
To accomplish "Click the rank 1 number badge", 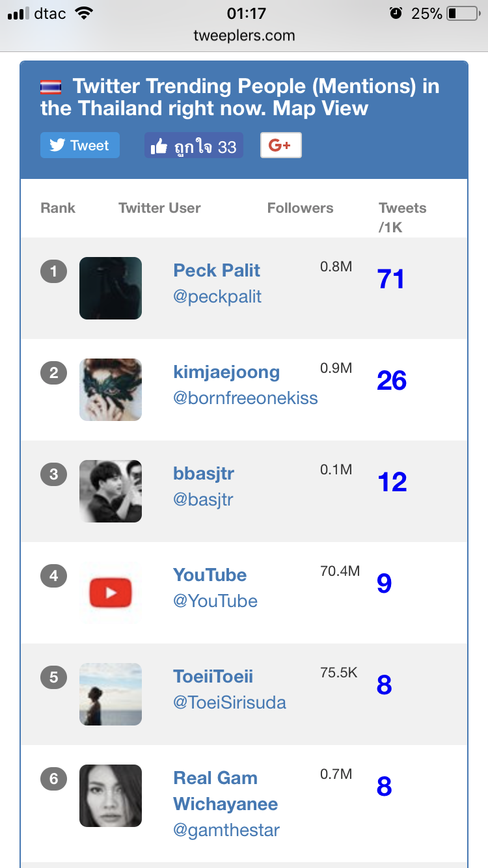I will coord(53,271).
